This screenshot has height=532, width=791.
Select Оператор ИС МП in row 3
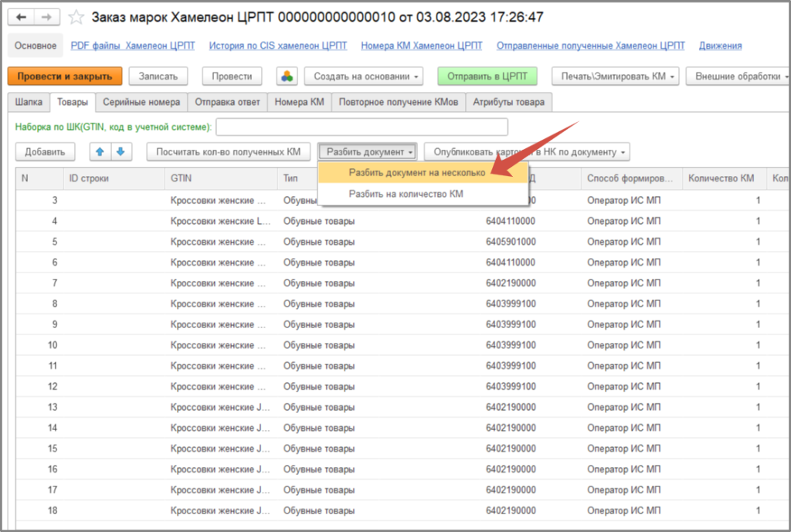click(623, 200)
